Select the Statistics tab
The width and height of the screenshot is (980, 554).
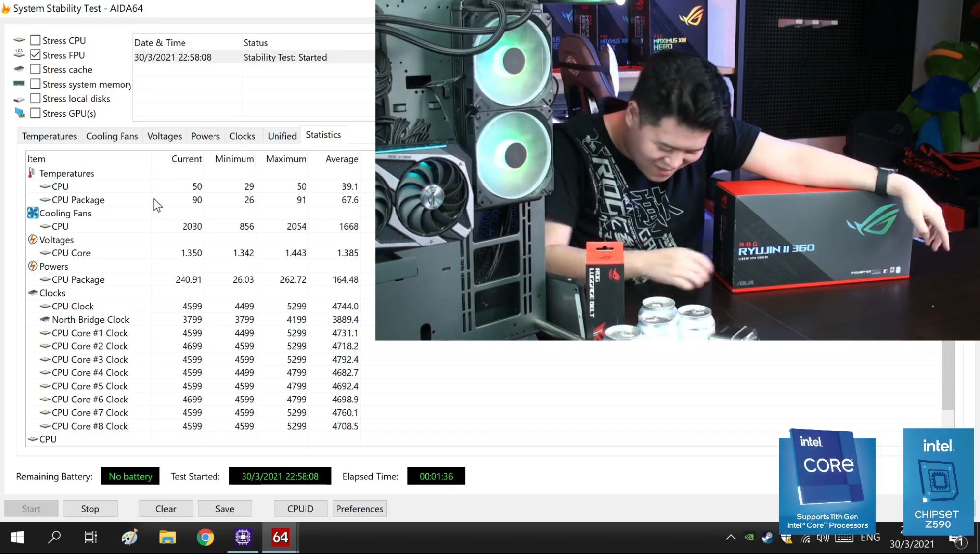323,135
